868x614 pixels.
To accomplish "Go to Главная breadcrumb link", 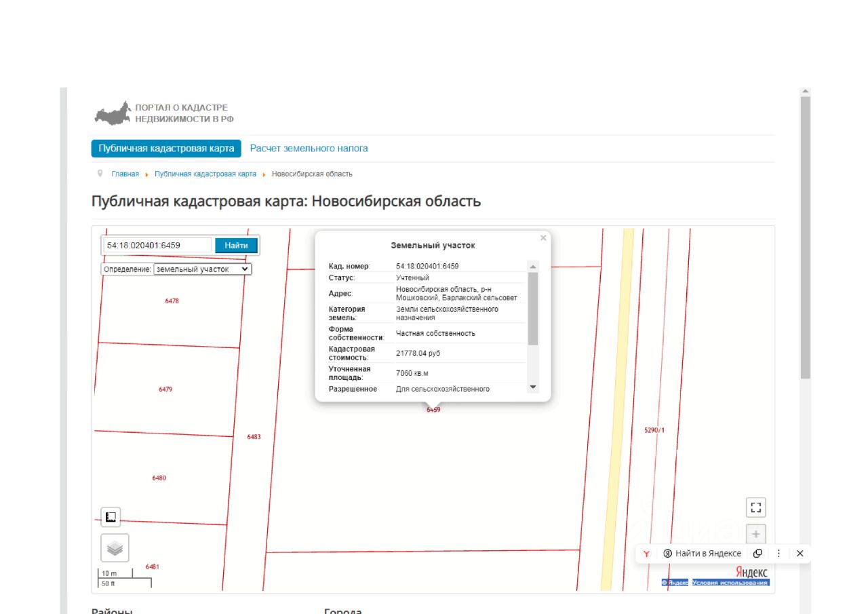I will pos(125,174).
